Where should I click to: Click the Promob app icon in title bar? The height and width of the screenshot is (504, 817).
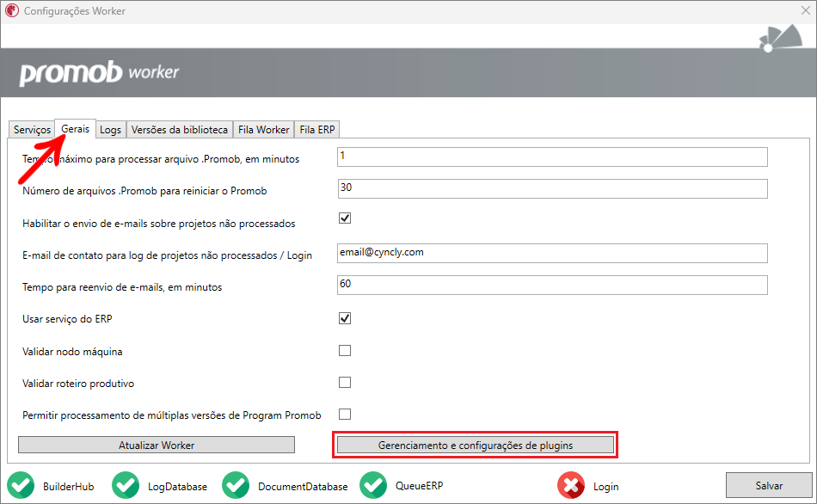pos(12,10)
